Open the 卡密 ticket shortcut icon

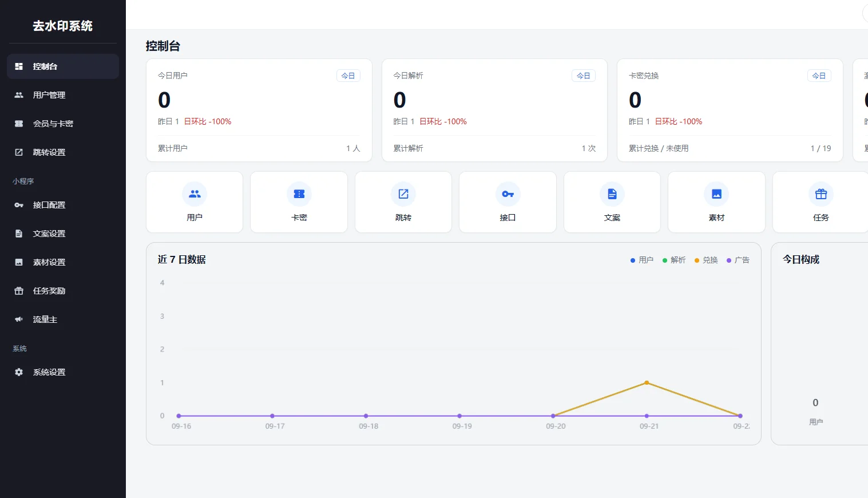(x=299, y=194)
